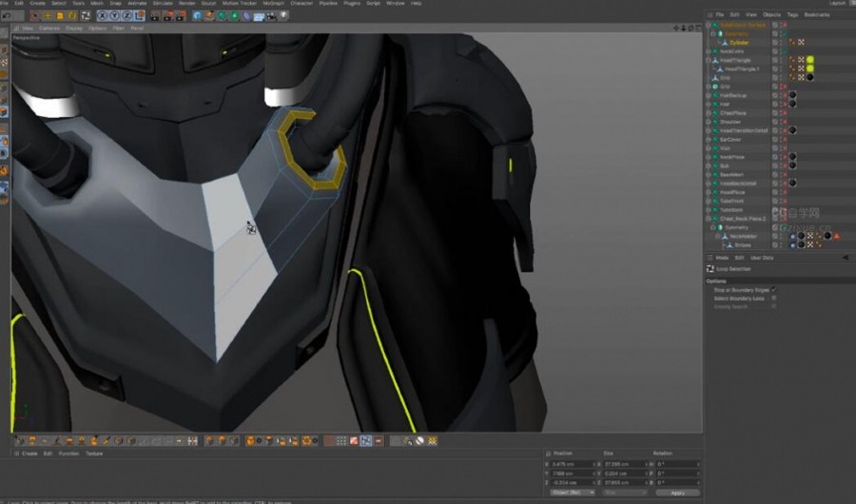Open the Tags menu in Object Manager
Image resolution: width=856 pixels, height=504 pixels.
(791, 15)
